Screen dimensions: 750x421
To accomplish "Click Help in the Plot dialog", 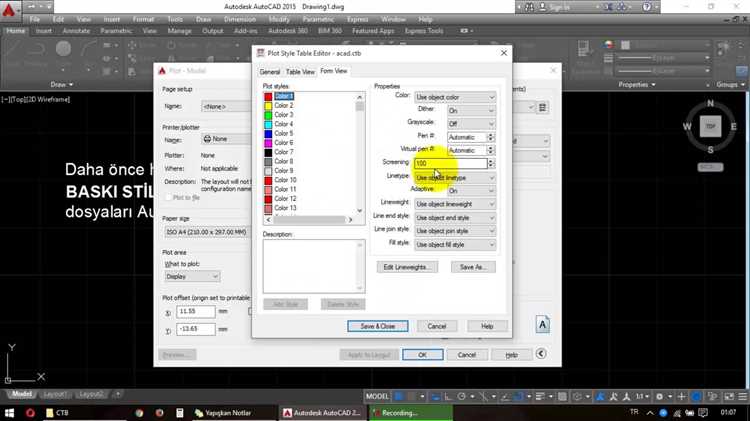I will coord(511,355).
